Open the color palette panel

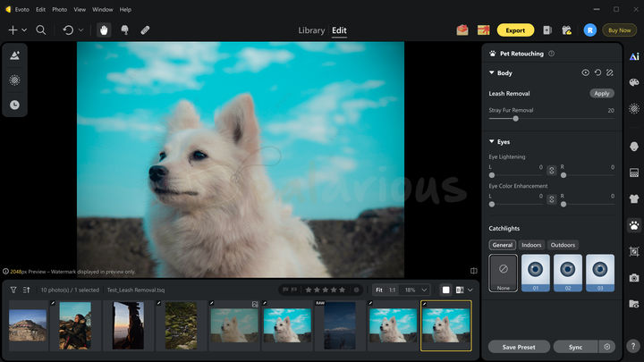tap(634, 82)
